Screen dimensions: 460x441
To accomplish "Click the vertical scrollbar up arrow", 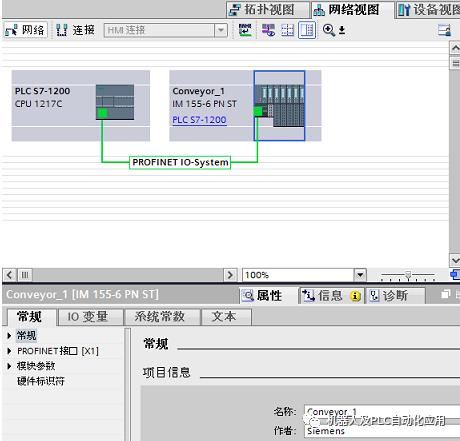I will 455,48.
